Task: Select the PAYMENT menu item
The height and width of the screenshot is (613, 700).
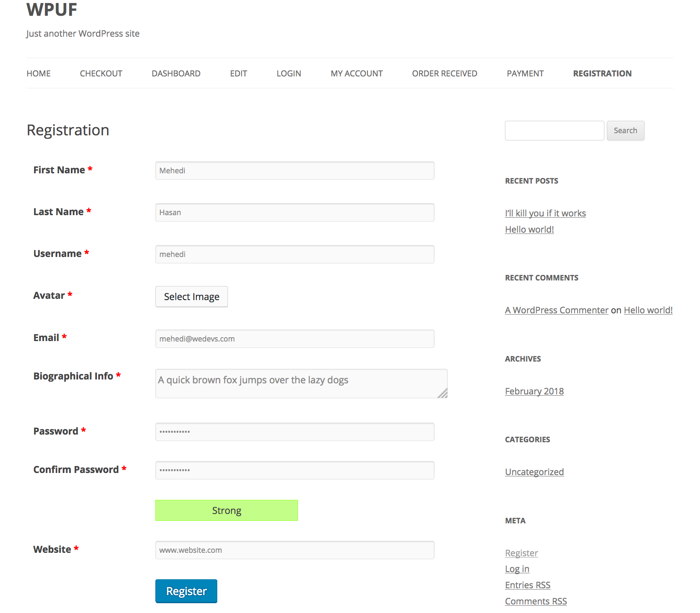Action: click(525, 73)
